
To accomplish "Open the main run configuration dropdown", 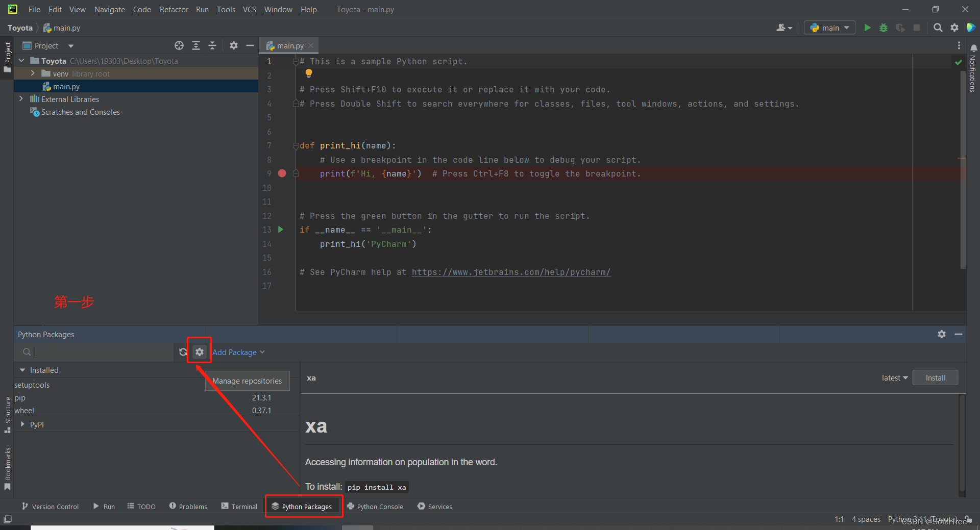I will (829, 28).
